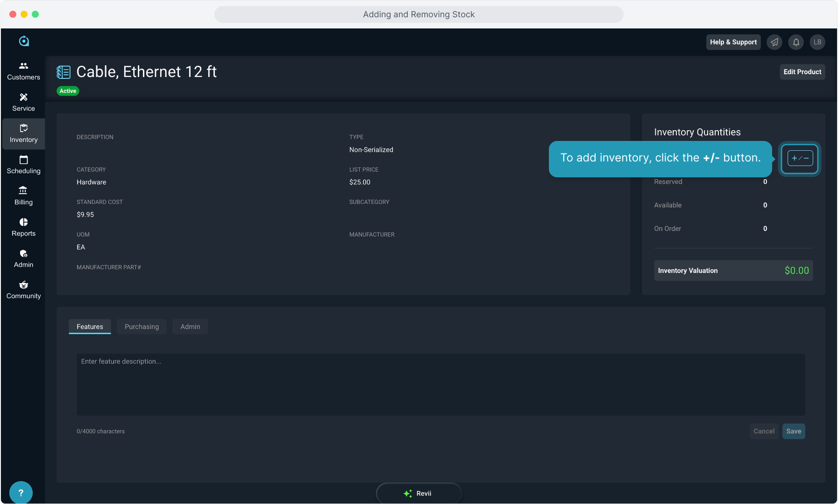Open the notifications bell

796,42
